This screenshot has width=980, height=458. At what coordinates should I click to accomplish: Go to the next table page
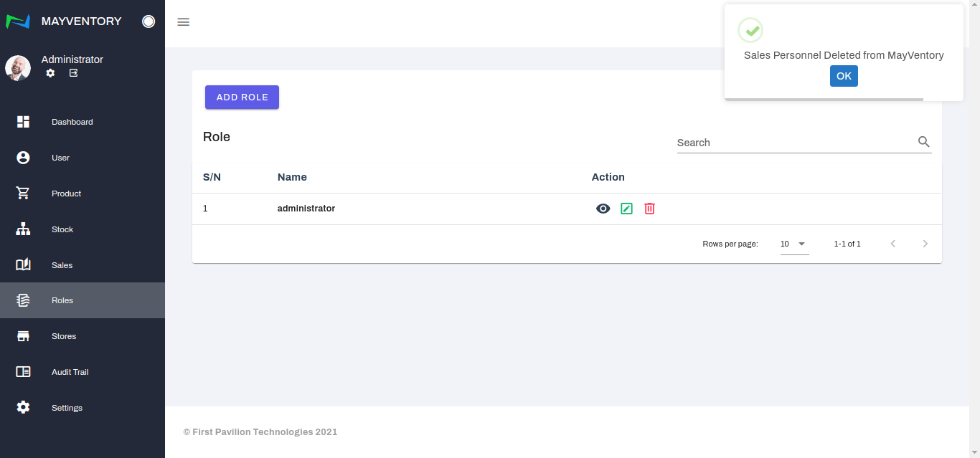(925, 244)
